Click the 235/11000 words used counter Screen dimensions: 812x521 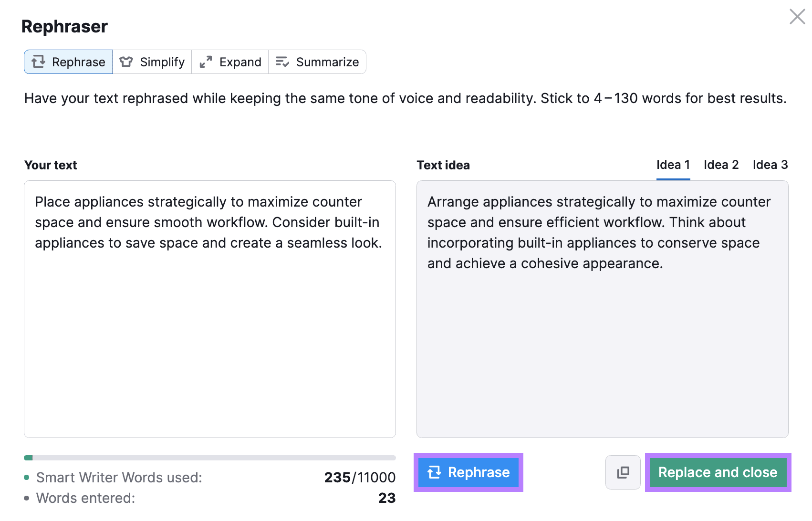360,478
